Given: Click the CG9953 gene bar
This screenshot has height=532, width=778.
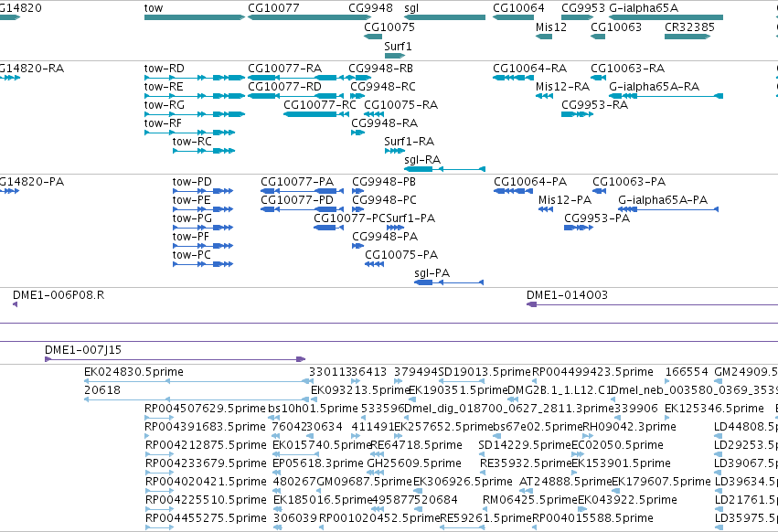Looking at the screenshot, I should click(x=578, y=17).
